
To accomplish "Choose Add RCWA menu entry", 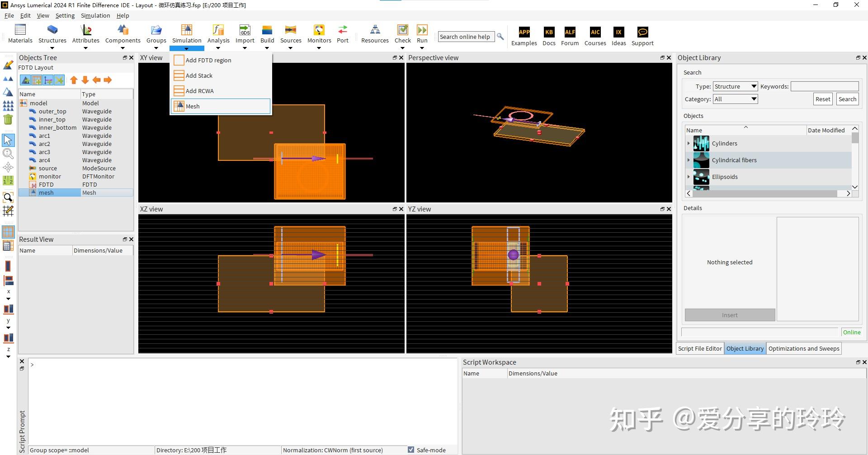I will pyautogui.click(x=221, y=91).
